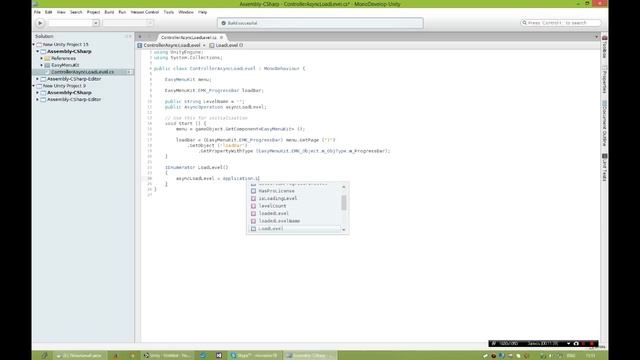Open the Search menu
Screen dimensions: 640x360
76,12
